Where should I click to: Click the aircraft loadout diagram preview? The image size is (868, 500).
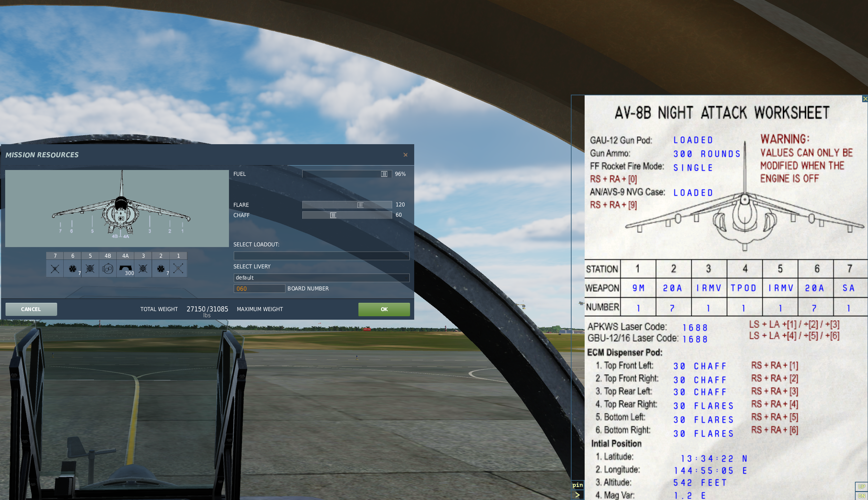(117, 208)
